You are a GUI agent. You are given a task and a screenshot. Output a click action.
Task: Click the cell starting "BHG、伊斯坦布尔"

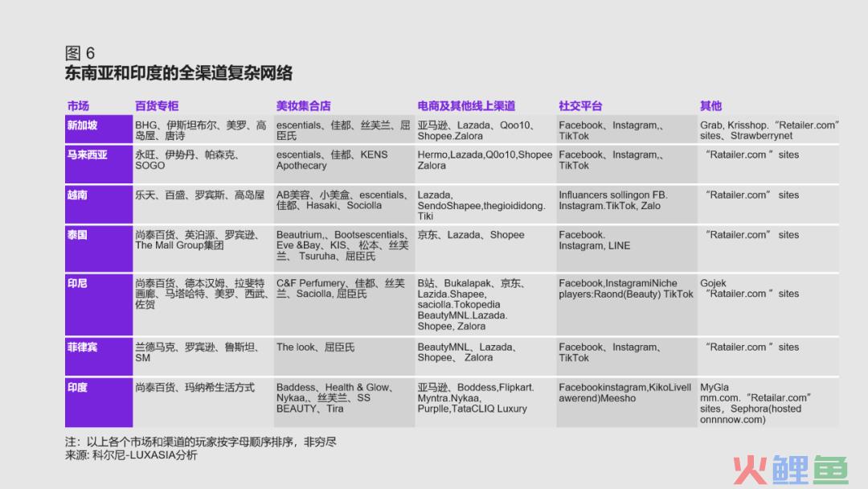tap(203, 129)
